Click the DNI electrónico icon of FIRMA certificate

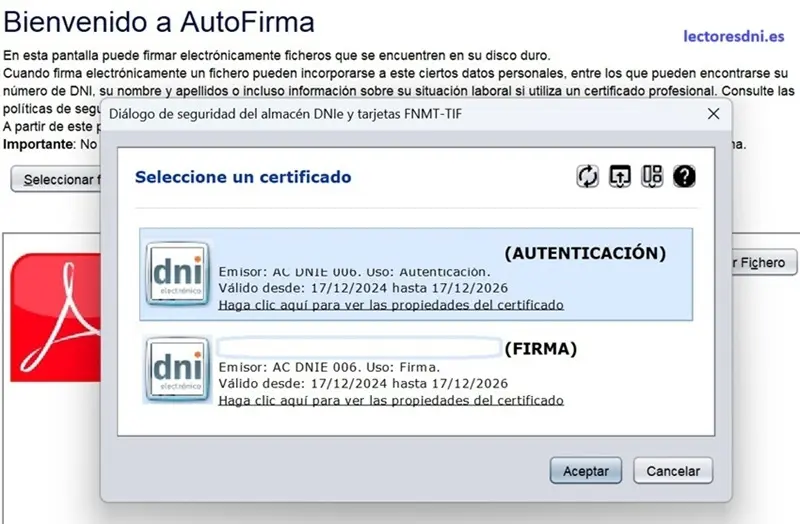tap(177, 369)
